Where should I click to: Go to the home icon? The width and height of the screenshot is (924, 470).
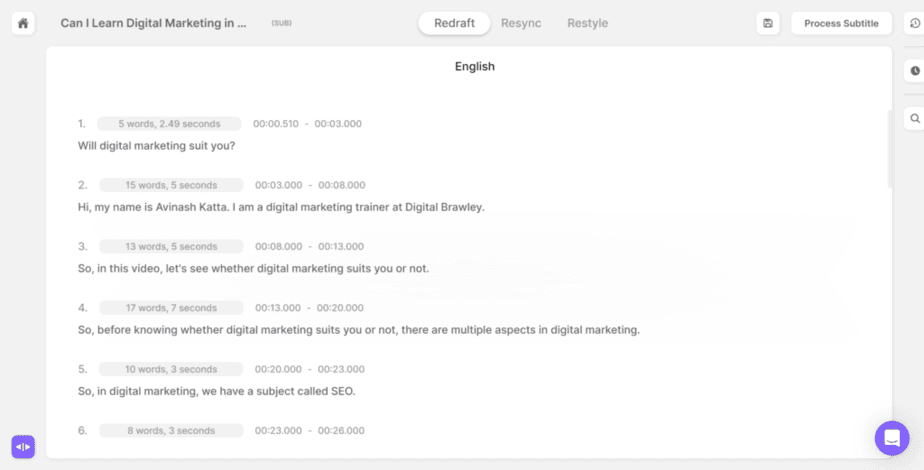[x=23, y=24]
